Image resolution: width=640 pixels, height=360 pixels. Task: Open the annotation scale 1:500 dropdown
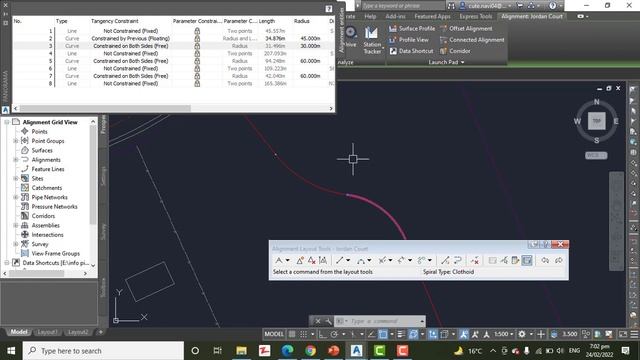click(x=504, y=334)
